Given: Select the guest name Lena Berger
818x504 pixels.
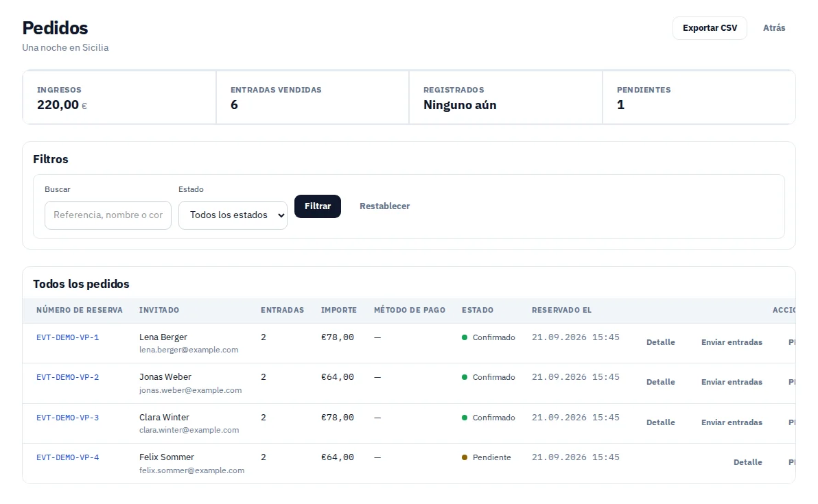Looking at the screenshot, I should coord(163,337).
